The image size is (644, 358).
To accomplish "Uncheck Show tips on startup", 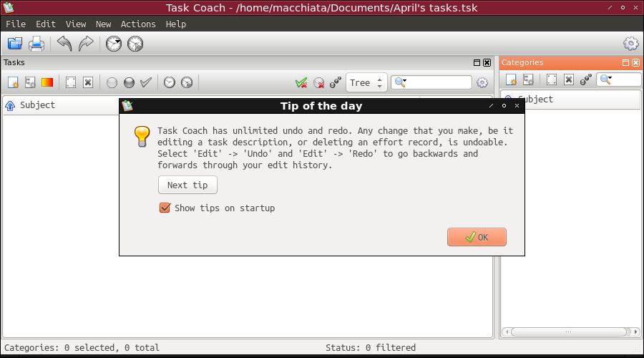I will click(165, 208).
